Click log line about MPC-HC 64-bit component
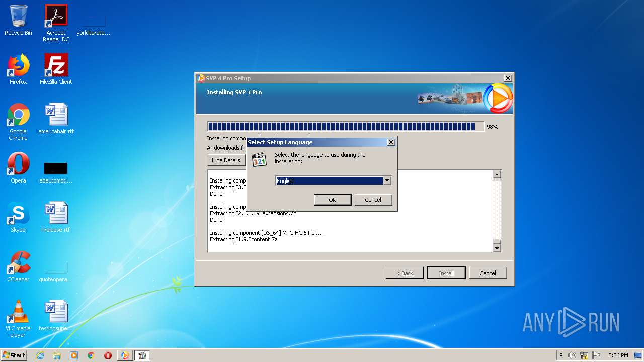 coord(267,233)
